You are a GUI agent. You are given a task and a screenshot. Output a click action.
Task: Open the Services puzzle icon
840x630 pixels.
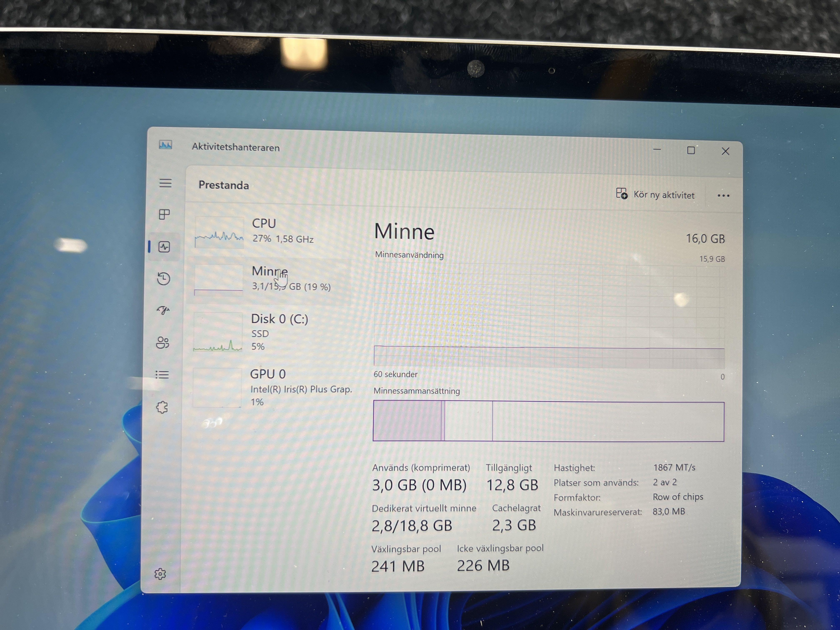[x=162, y=407]
